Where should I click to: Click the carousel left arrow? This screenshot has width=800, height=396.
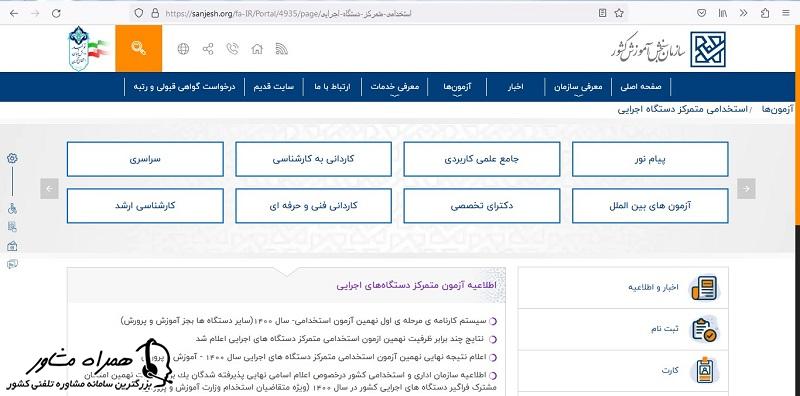point(49,189)
